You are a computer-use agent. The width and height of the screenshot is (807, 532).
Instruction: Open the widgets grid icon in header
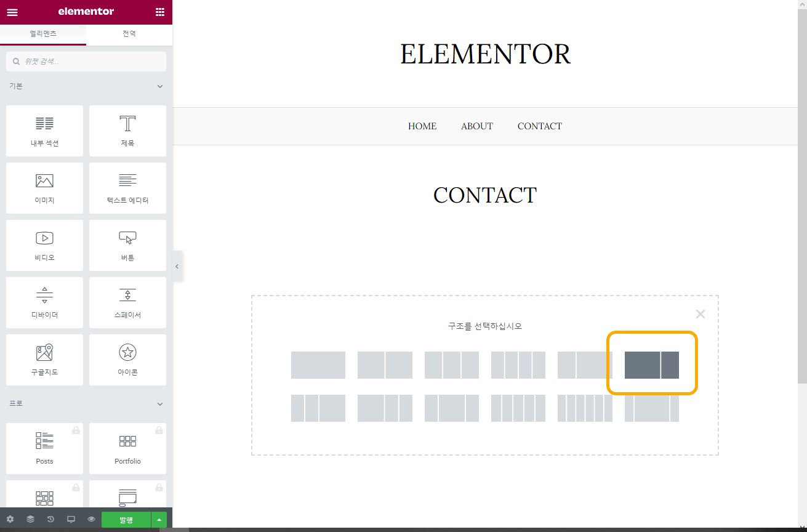click(x=160, y=12)
